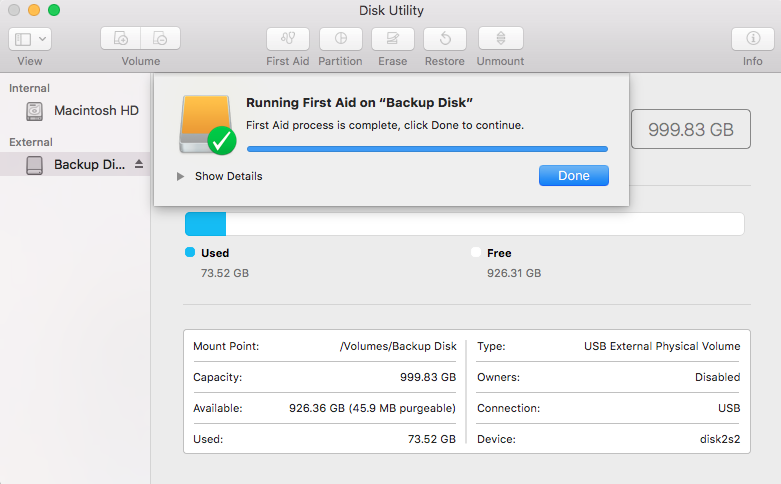This screenshot has width=781, height=484.
Task: Click the Erase toolbar icon
Action: tap(392, 38)
